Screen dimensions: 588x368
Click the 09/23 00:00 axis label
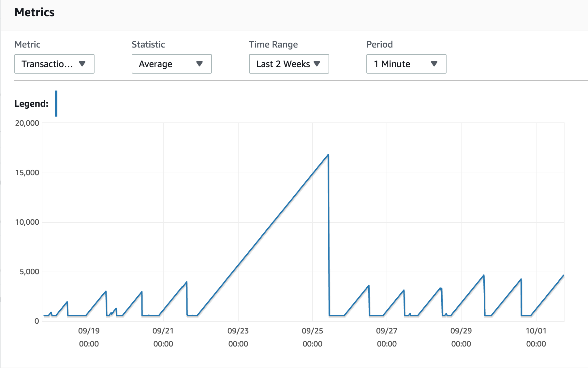coord(238,337)
